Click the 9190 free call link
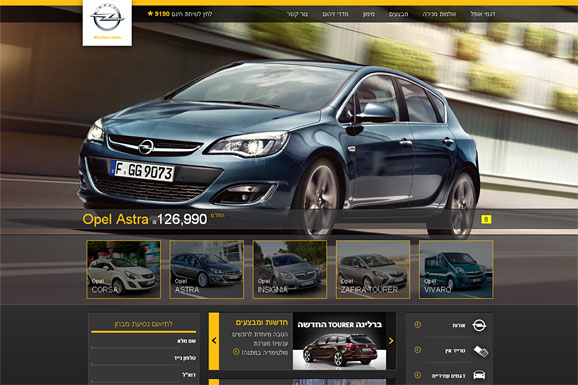Screen dimensions: 578x385 coord(180,14)
